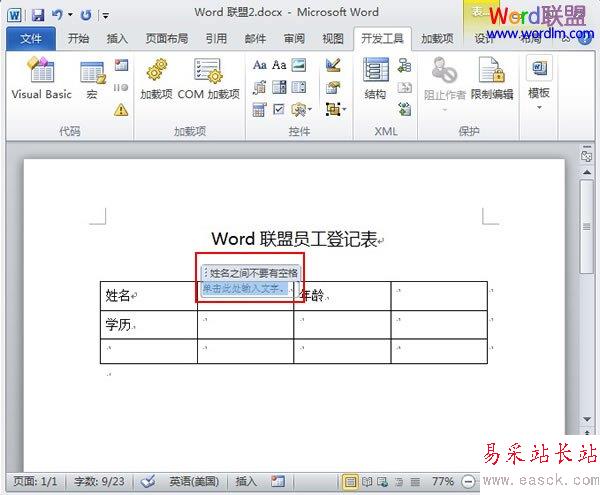Screen dimensions: 600x495
Task: Click the XML Transformation icon
Action: click(x=404, y=88)
